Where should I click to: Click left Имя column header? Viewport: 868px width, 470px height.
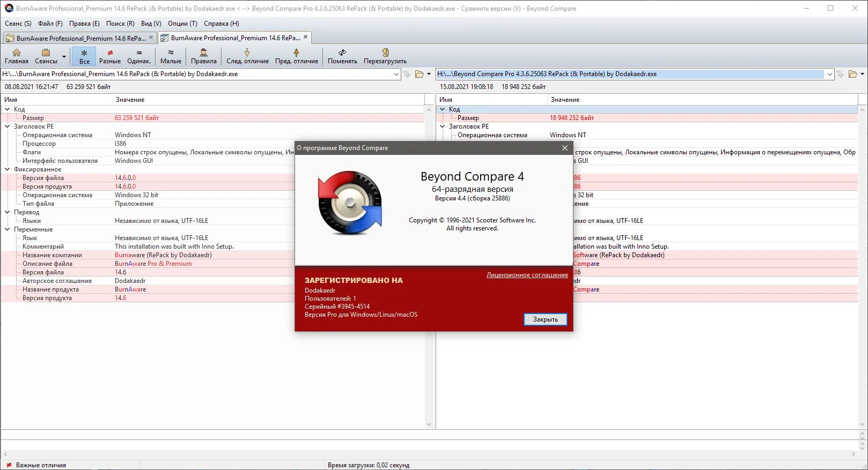tap(56, 100)
